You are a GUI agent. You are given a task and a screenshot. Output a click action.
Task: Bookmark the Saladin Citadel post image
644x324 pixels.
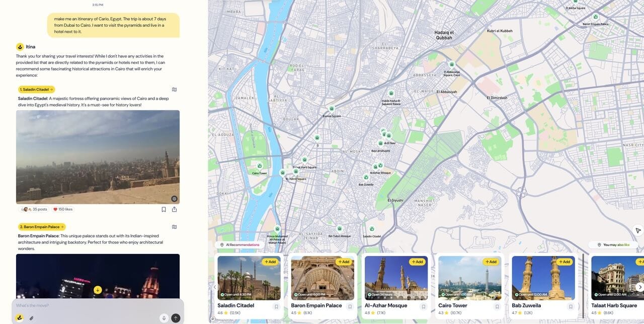pyautogui.click(x=164, y=210)
